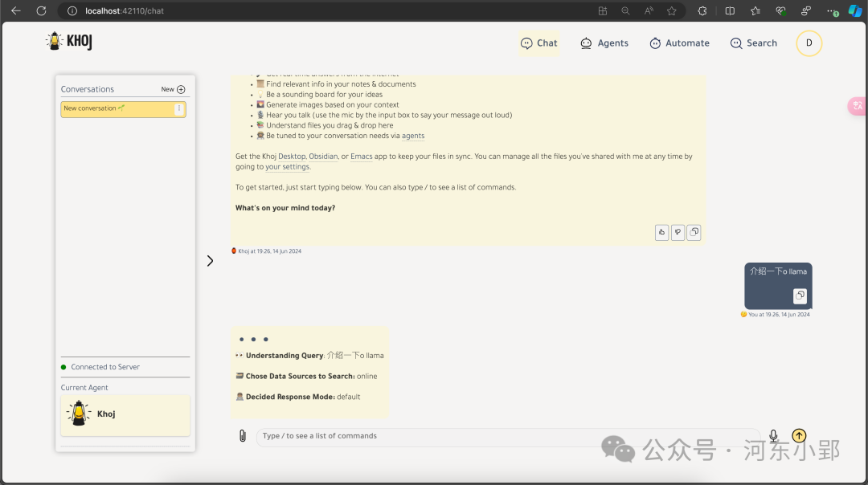Copy the user message about llama
Screen dimensions: 868x485
[800, 295]
